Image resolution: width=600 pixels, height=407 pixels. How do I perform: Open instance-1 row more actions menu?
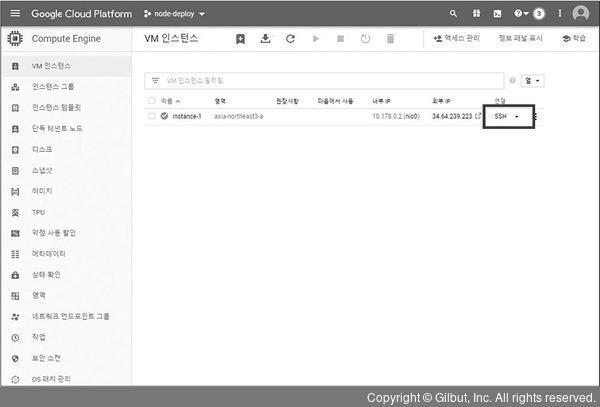(536, 116)
